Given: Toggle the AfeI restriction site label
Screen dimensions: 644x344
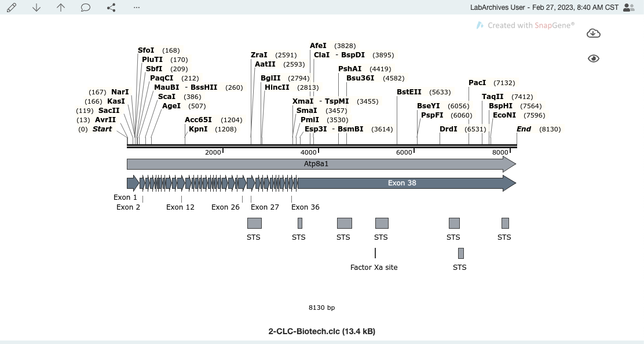Looking at the screenshot, I should point(318,45).
